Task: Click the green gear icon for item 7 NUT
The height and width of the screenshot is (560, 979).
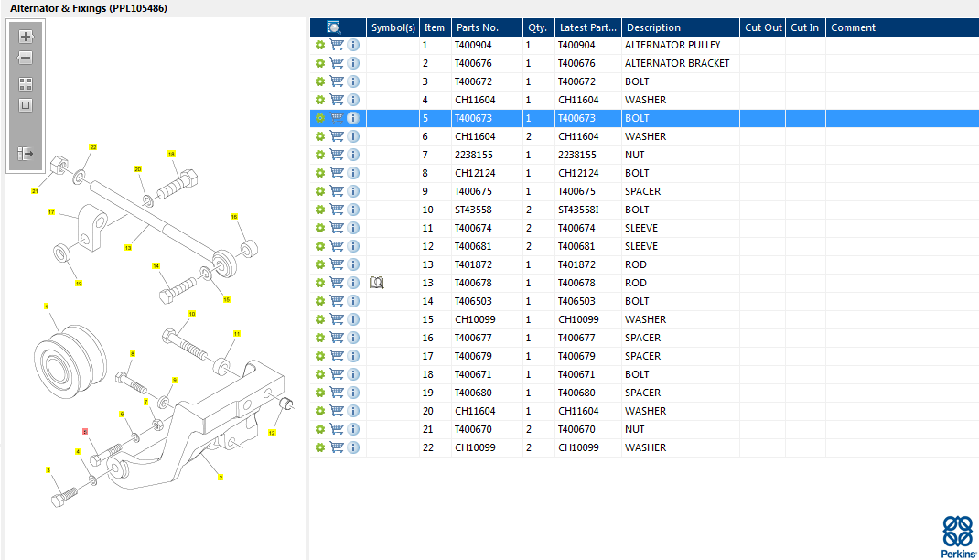Action: [320, 155]
